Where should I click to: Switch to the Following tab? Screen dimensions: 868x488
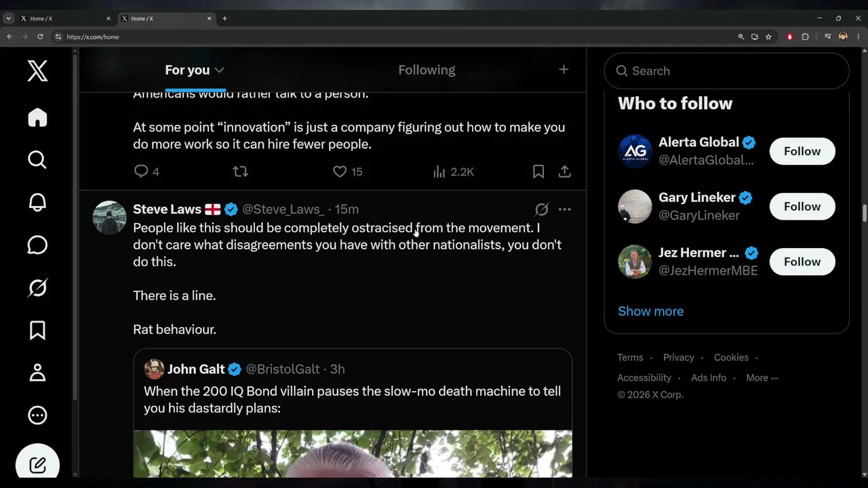pos(427,70)
